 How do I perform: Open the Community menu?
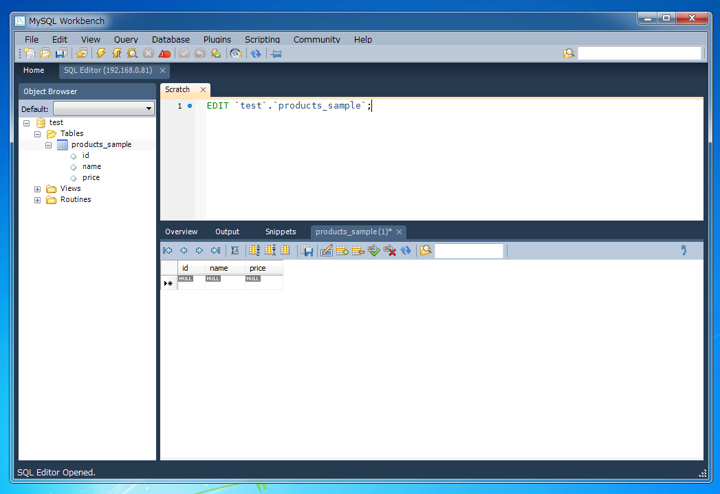(x=317, y=39)
